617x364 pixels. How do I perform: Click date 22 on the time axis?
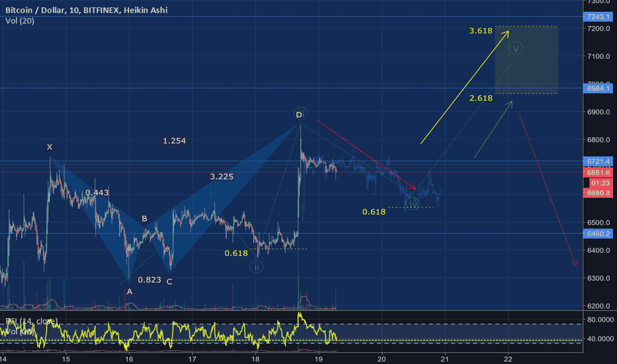point(508,359)
